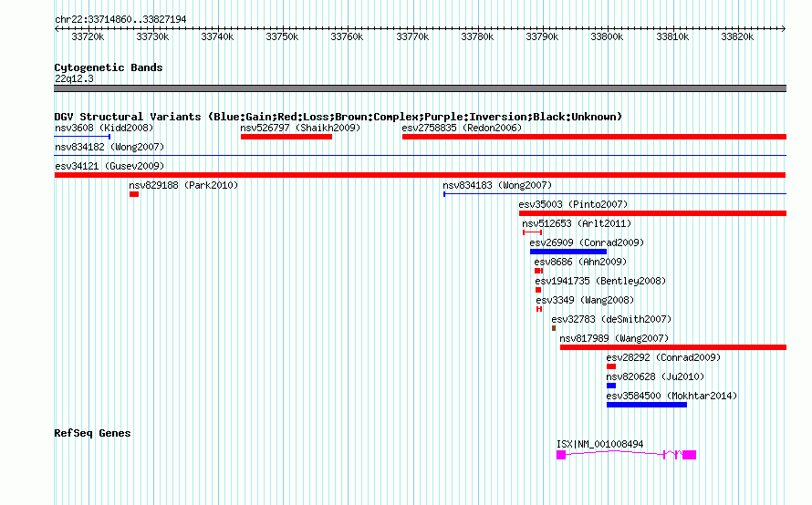Click the Cytogenetic Bands track title
This screenshot has width=812, height=505.
pos(109,67)
